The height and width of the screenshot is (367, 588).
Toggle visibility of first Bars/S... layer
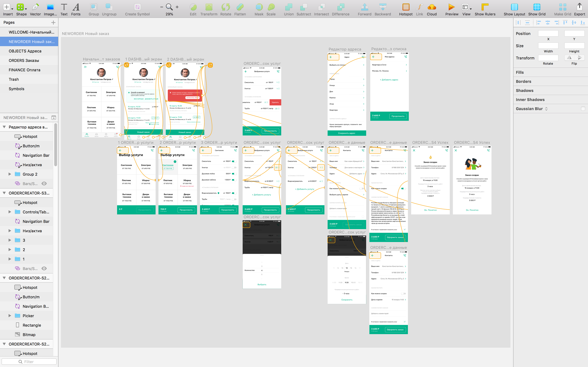click(x=44, y=183)
